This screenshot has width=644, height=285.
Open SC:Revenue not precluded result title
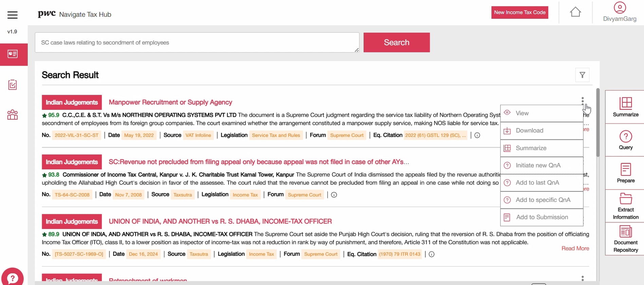tap(259, 162)
